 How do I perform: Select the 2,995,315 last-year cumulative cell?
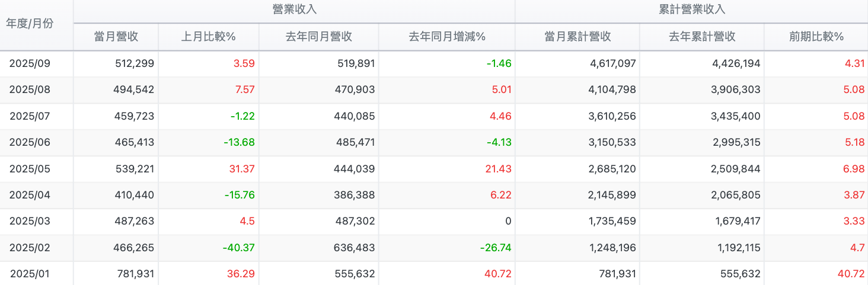735,142
